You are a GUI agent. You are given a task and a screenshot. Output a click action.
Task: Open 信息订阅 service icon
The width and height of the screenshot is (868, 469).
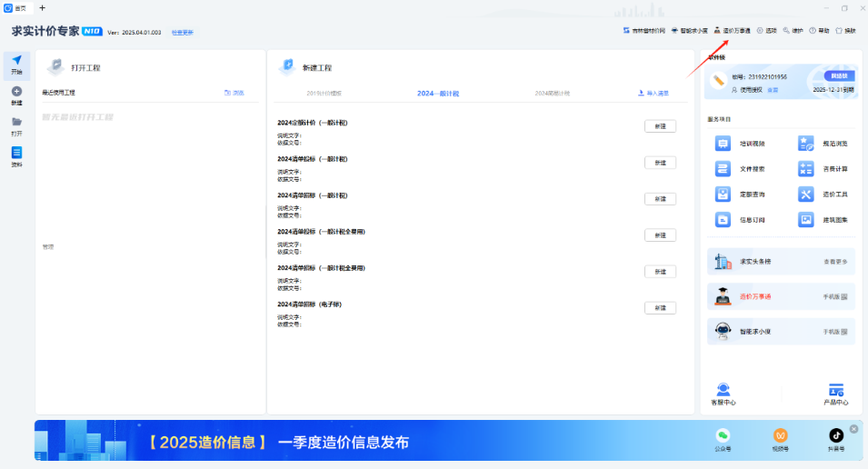pyautogui.click(x=723, y=220)
